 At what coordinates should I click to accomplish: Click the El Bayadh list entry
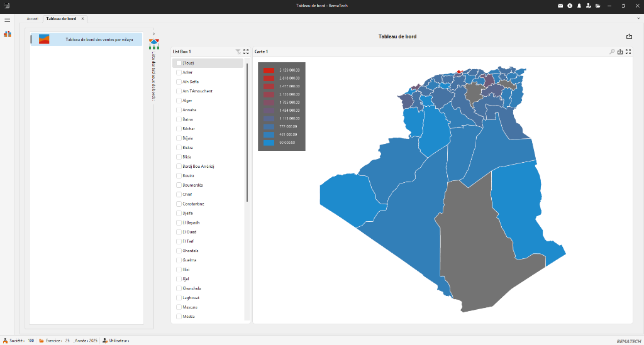(x=191, y=222)
